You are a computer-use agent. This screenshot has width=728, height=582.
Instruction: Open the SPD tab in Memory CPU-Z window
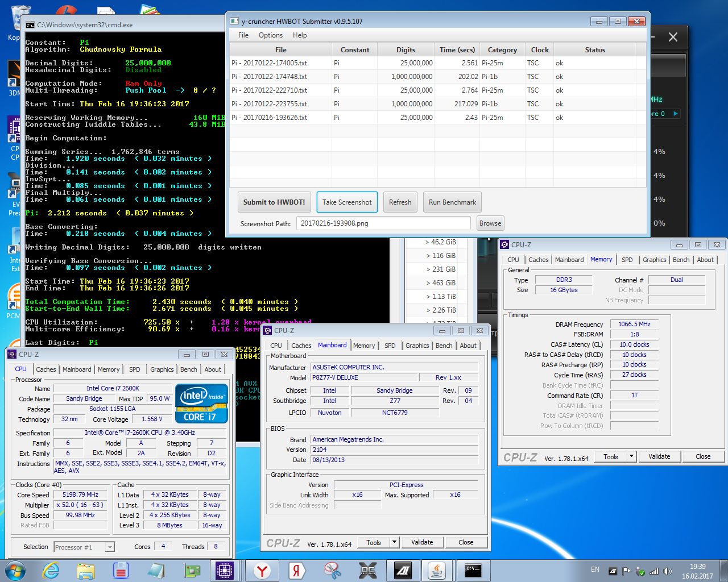tap(627, 260)
